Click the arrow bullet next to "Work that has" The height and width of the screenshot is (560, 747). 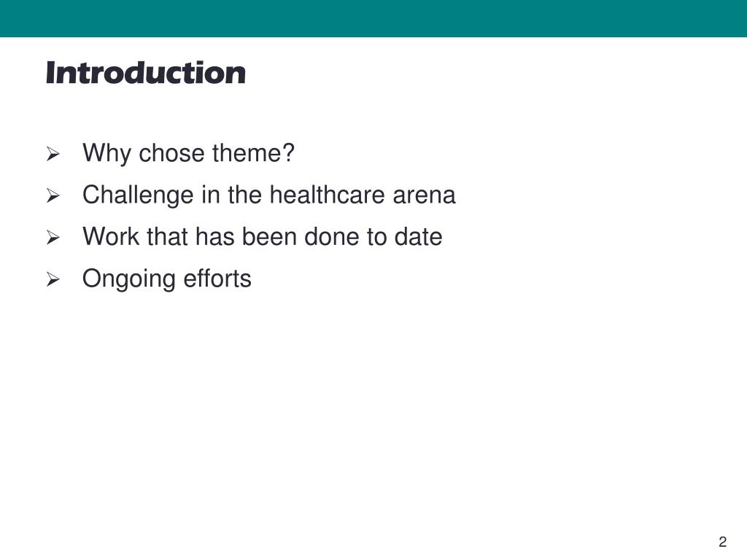[53, 238]
